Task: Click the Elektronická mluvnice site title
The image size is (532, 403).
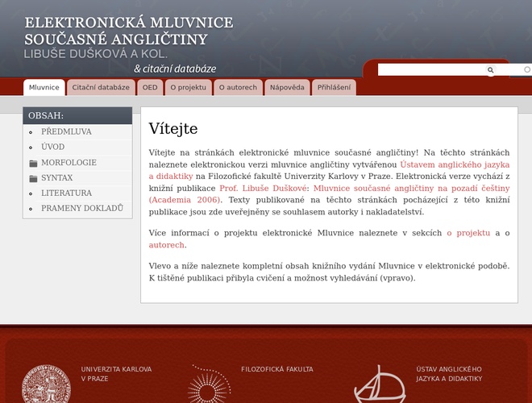Action: tap(129, 31)
